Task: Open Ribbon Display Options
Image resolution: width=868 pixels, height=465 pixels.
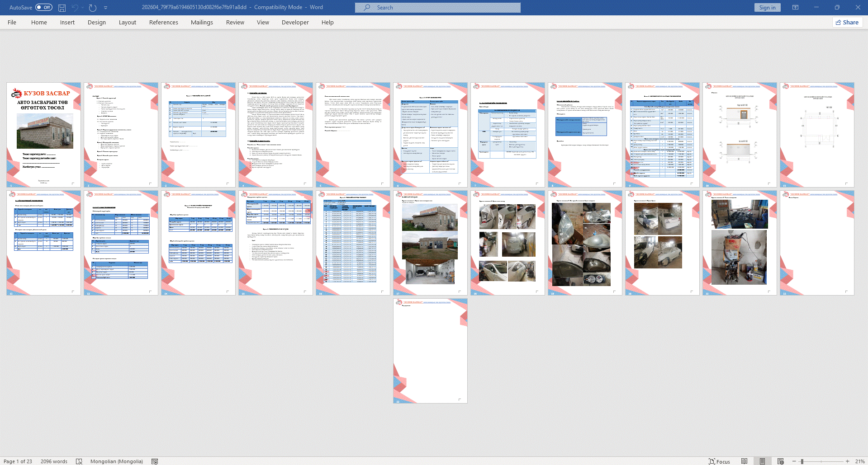Action: point(795,8)
